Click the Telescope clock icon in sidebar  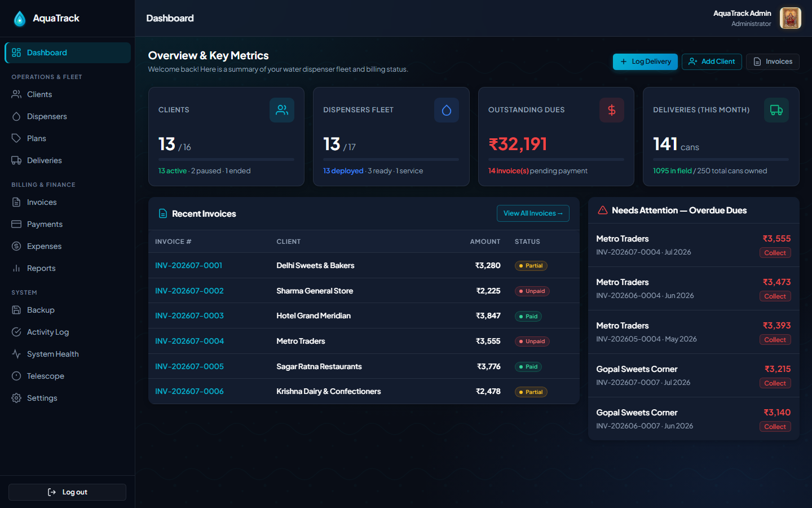tap(16, 376)
